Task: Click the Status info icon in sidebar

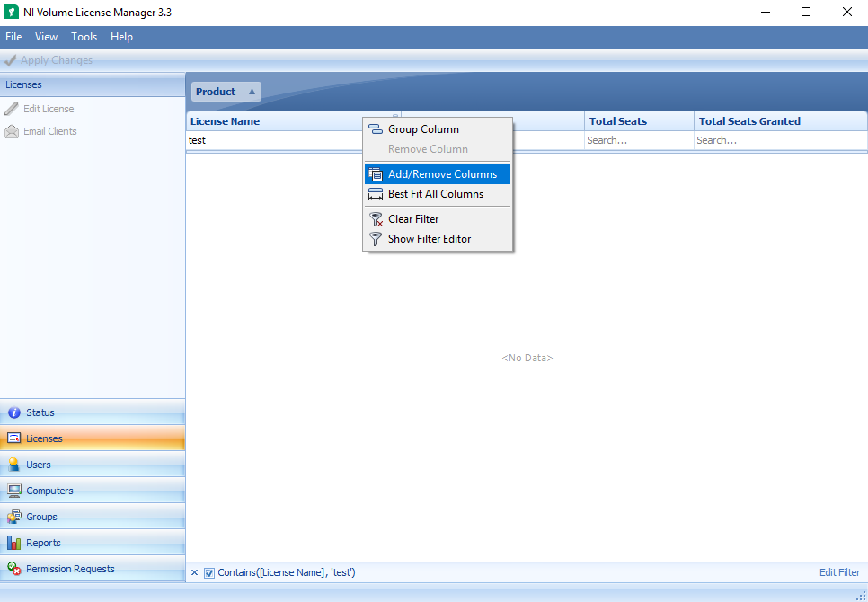Action: point(13,413)
